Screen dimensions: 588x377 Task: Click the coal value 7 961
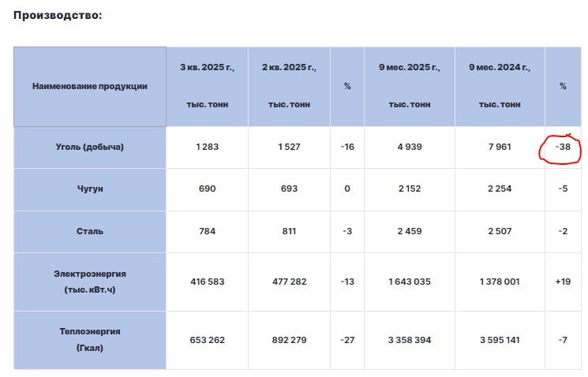(x=500, y=147)
